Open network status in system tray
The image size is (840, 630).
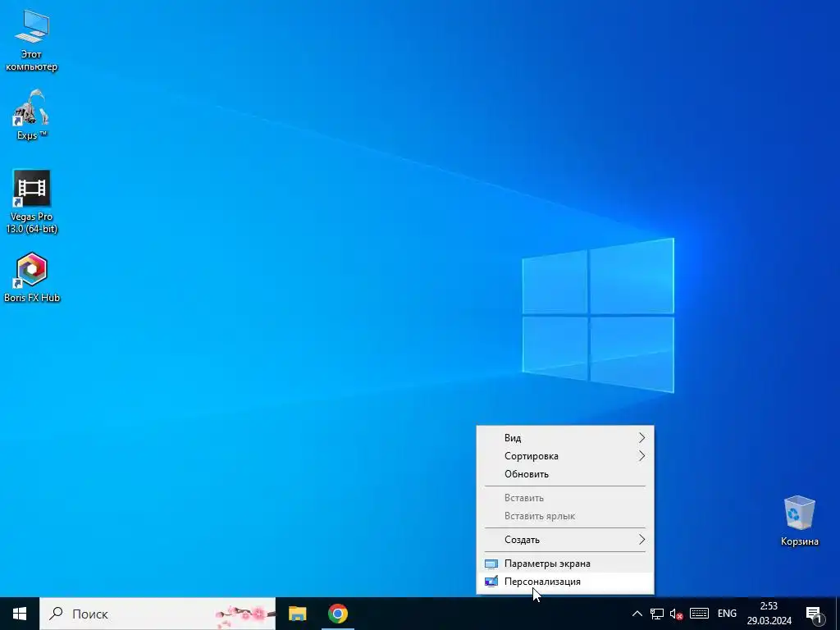coord(657,614)
